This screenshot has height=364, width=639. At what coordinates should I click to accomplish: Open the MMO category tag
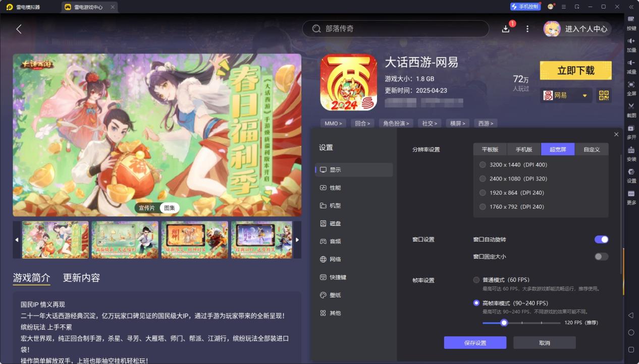coord(333,123)
